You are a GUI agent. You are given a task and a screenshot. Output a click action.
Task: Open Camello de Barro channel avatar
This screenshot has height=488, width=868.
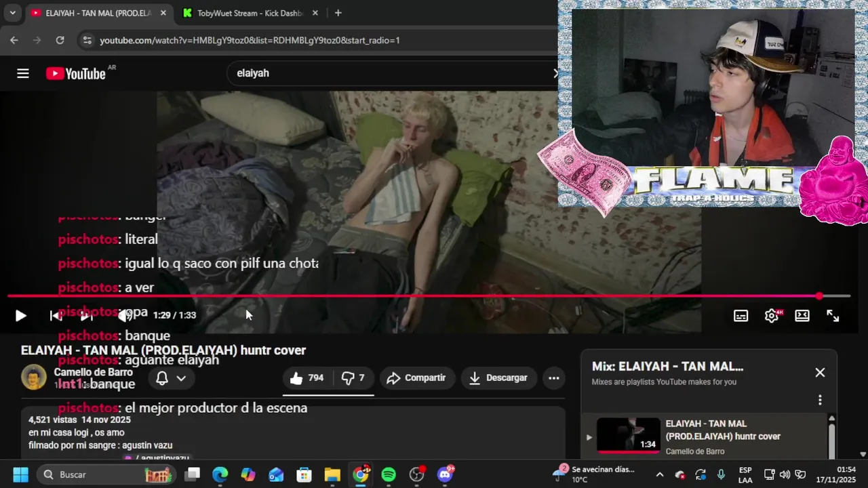[x=33, y=377]
